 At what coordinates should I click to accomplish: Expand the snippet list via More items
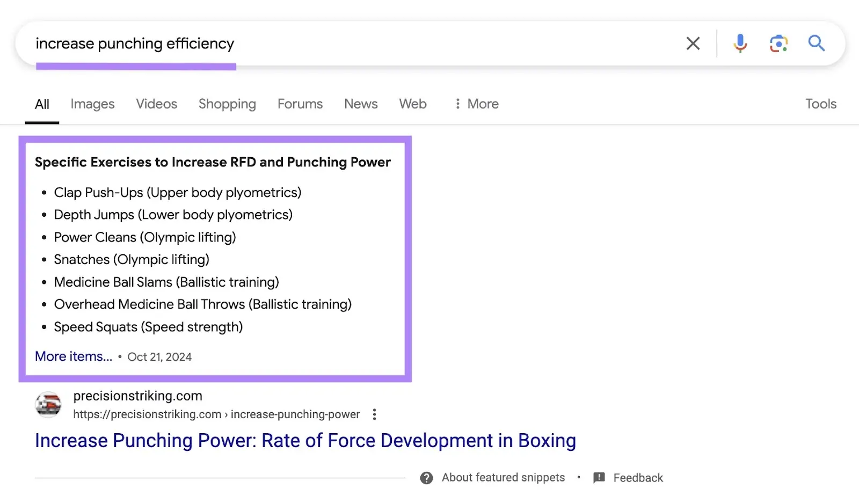73,356
